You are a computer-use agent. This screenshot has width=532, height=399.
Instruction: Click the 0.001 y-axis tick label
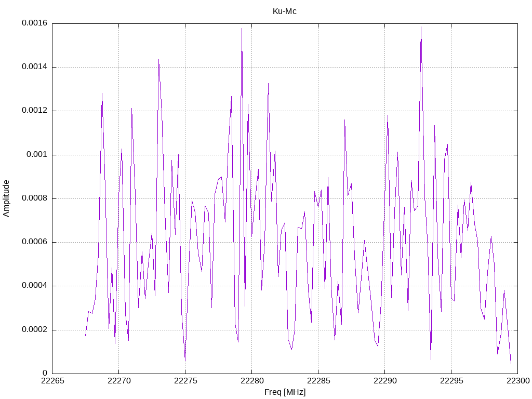(x=37, y=154)
